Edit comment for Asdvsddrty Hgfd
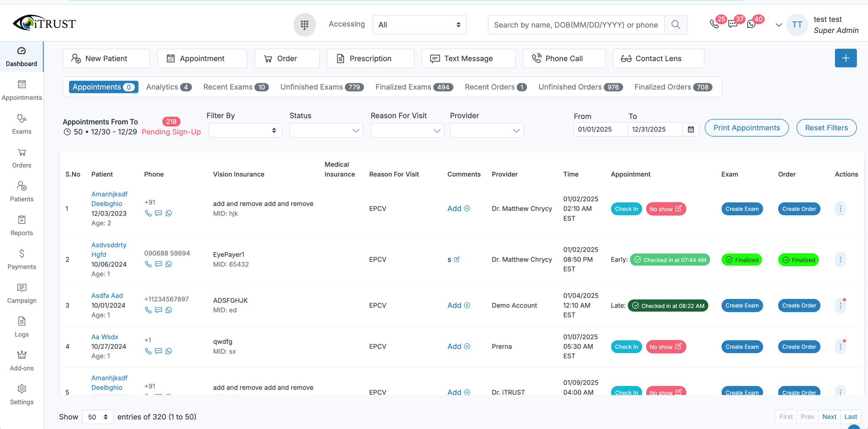This screenshot has height=429, width=868. click(x=457, y=259)
